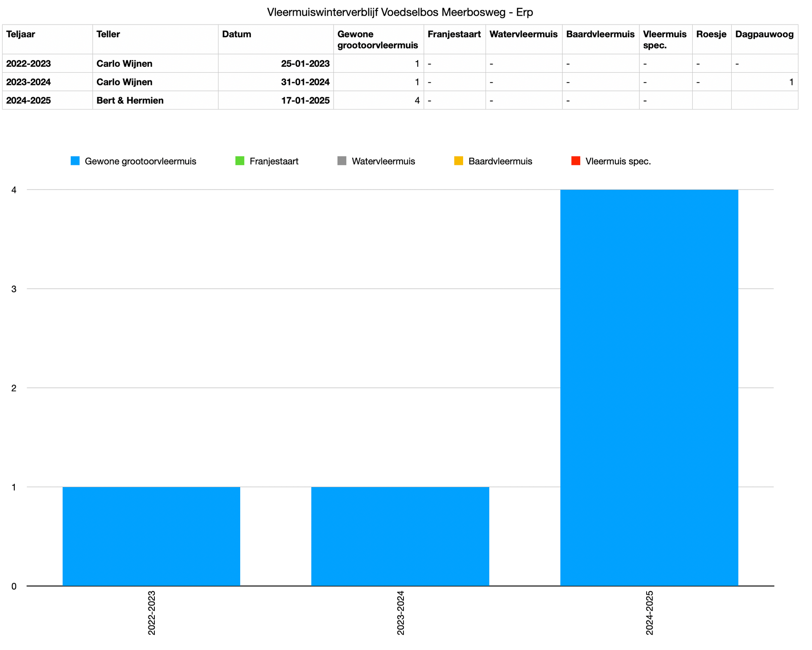Click the gray Watervleermuis legend swatch

point(342,161)
